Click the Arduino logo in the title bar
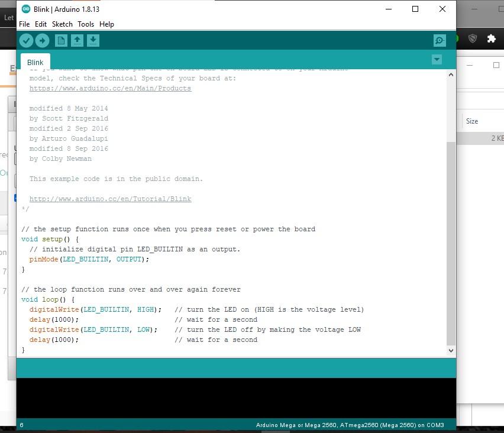 coord(25,9)
